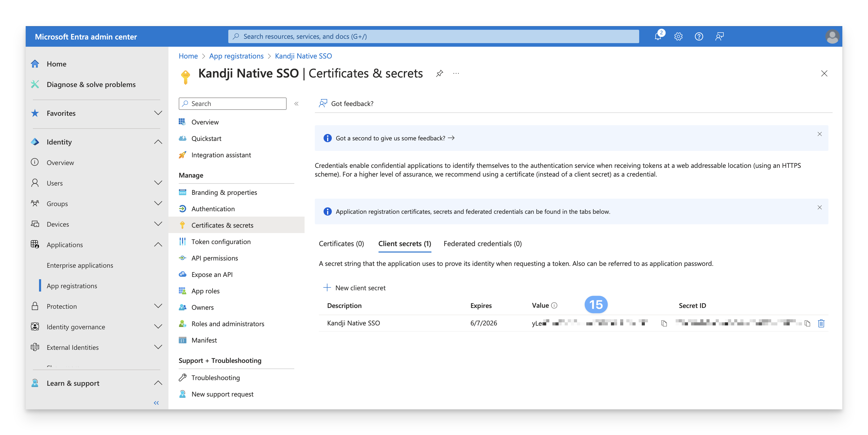Copy the client secret value
The height and width of the screenshot is (435, 868).
point(664,323)
